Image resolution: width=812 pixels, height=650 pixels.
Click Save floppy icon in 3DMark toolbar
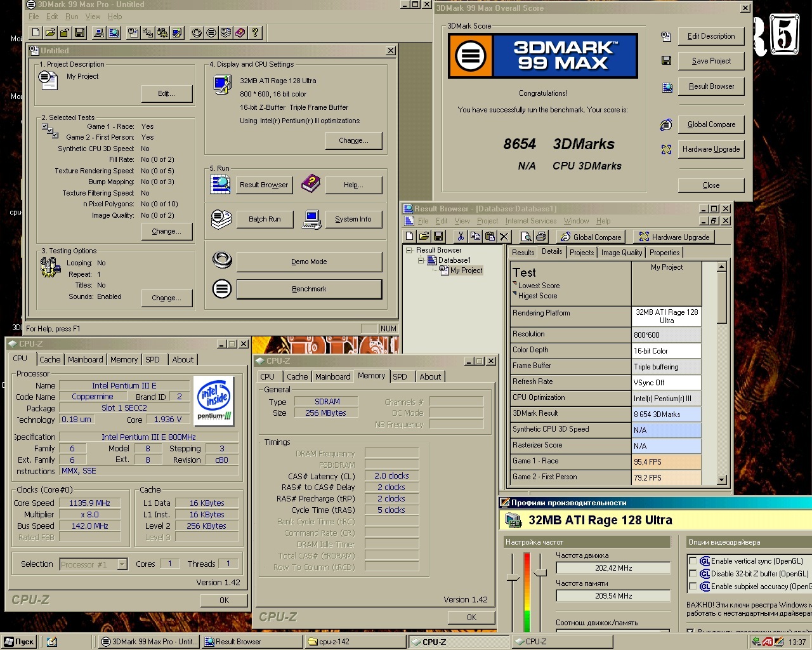79,33
